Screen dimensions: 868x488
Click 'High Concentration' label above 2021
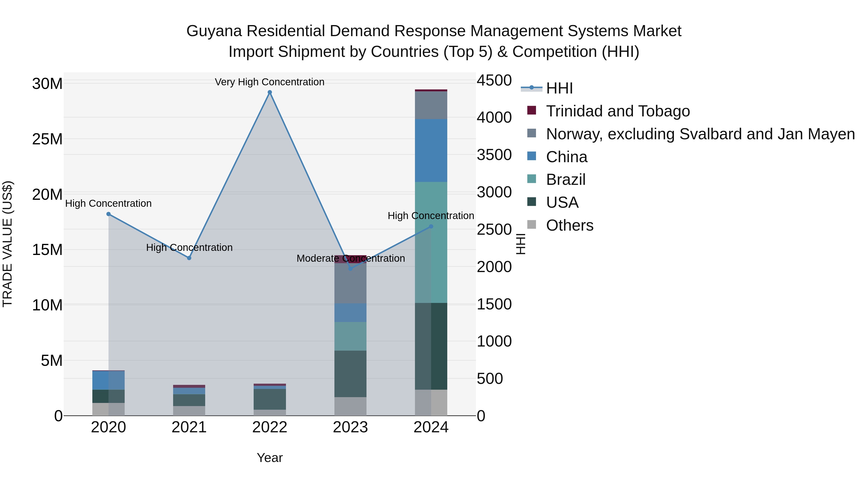click(189, 248)
